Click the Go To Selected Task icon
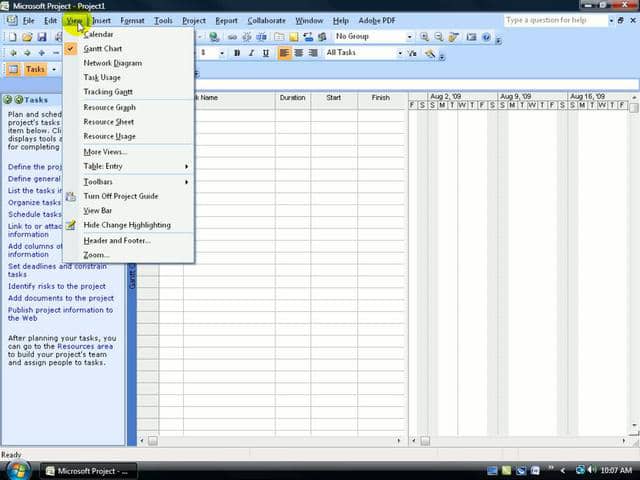This screenshot has height=480, width=640. pos(453,37)
